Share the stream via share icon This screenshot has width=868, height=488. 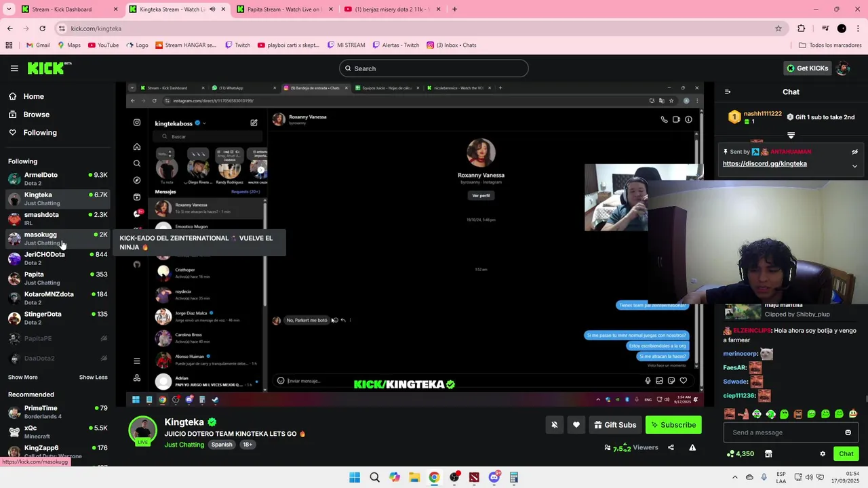pos(671,447)
